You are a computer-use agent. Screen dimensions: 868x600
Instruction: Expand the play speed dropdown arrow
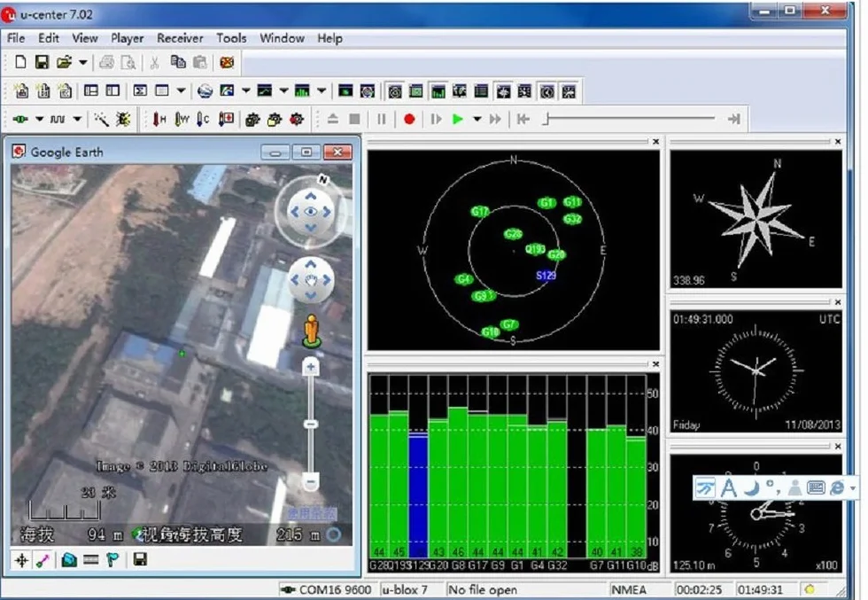pyautogui.click(x=477, y=119)
